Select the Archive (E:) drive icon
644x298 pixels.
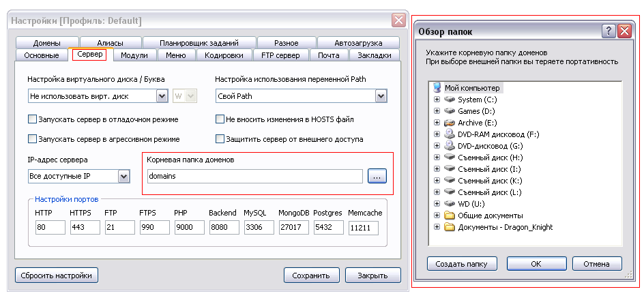tap(449, 123)
